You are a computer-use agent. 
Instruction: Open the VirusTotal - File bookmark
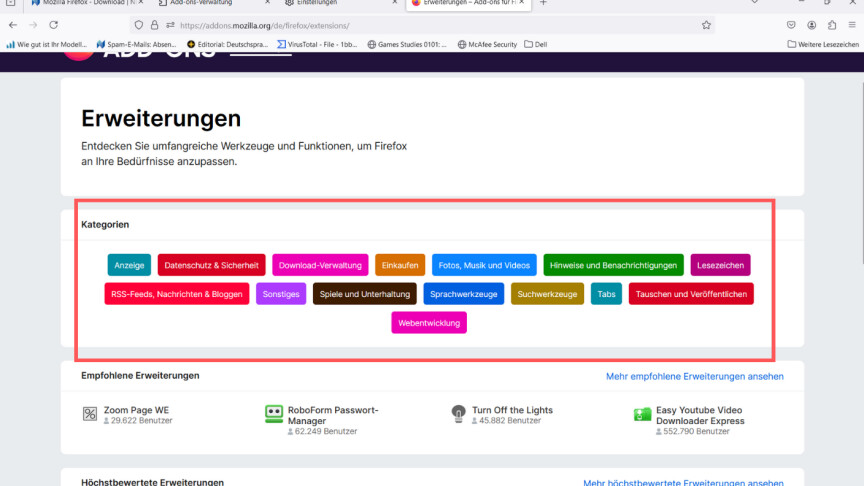tap(317, 44)
